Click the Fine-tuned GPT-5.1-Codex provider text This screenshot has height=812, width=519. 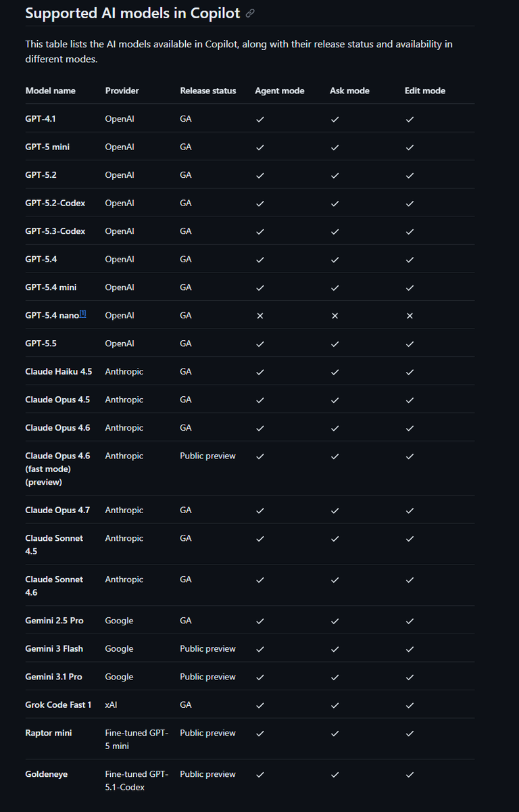point(137,780)
